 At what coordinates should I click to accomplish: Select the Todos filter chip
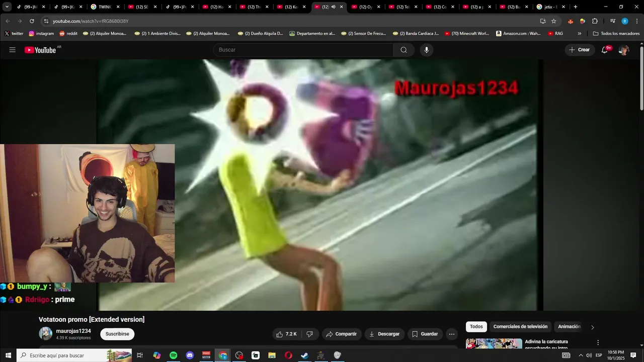(476, 327)
